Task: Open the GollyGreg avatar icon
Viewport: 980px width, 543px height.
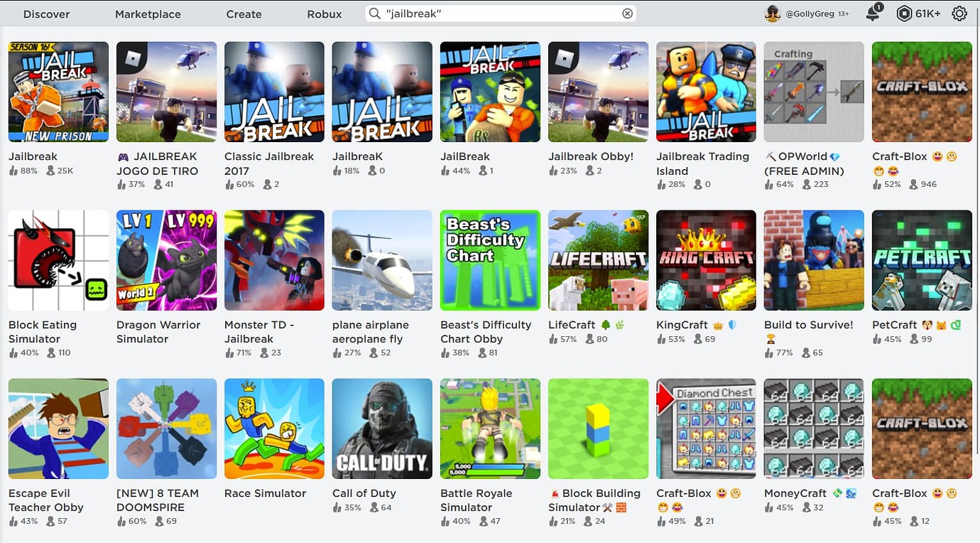Action: click(x=773, y=14)
